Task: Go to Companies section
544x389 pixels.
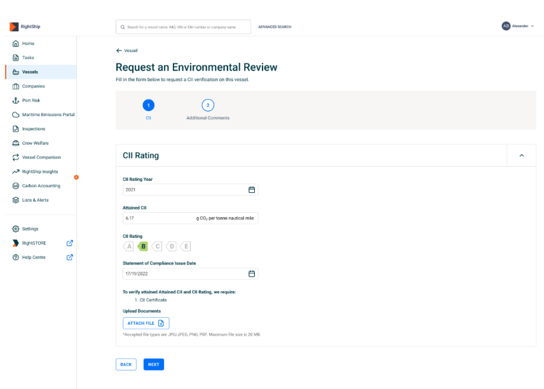Action: 41,86
